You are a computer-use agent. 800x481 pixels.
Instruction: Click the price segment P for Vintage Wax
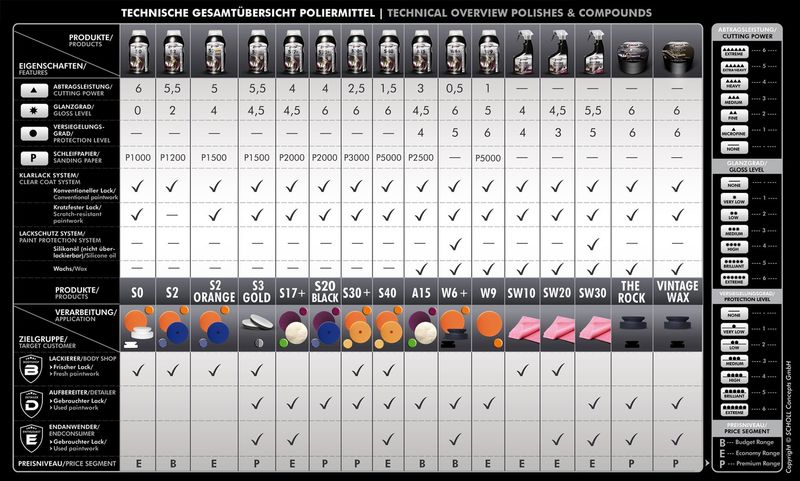(676, 464)
